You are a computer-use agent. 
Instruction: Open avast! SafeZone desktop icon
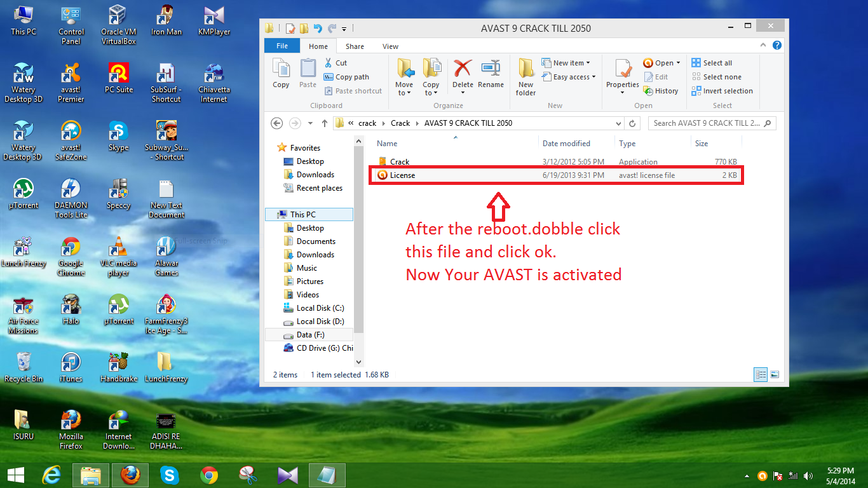pyautogui.click(x=71, y=140)
